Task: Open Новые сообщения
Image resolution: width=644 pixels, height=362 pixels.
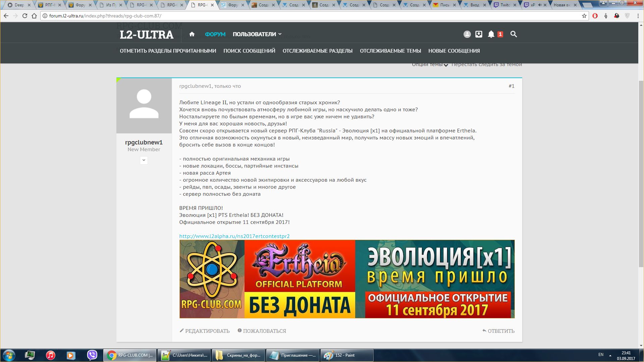Action: pyautogui.click(x=454, y=51)
